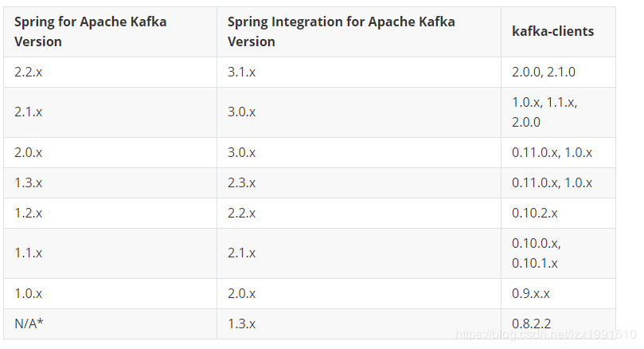644x349 pixels.
Task: Select the N/A* cell in the last row
Action: click(x=29, y=324)
